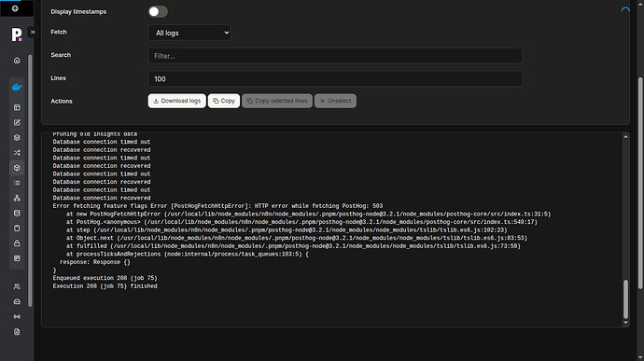Open the Configs clipboard icon
This screenshot has width=644, height=361.
17,228
